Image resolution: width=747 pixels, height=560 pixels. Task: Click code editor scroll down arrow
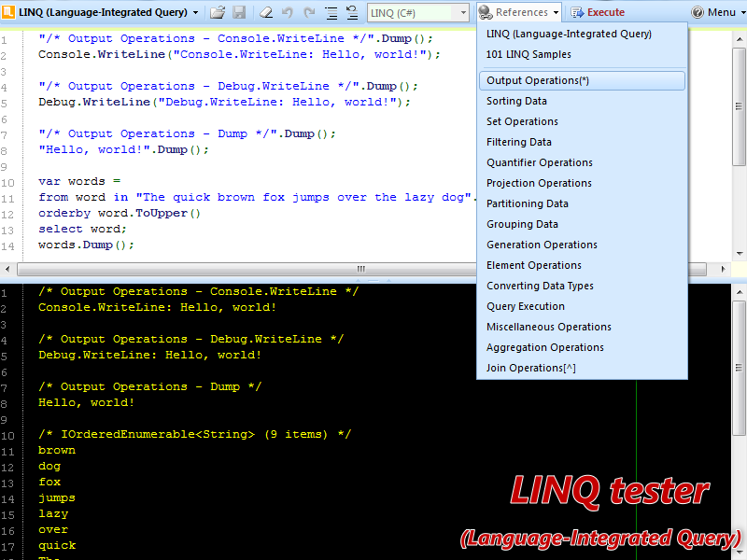pyautogui.click(x=739, y=254)
